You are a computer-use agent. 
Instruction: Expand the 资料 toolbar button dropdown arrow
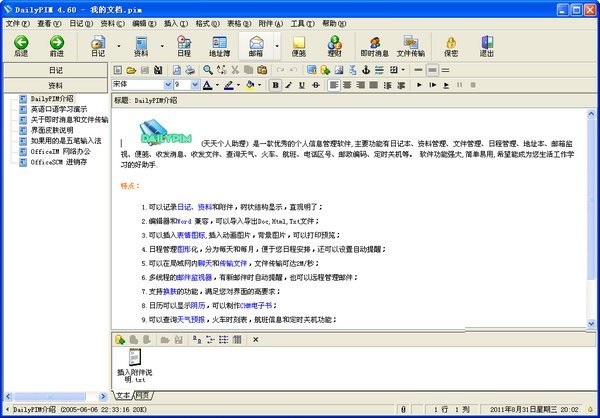(x=162, y=46)
